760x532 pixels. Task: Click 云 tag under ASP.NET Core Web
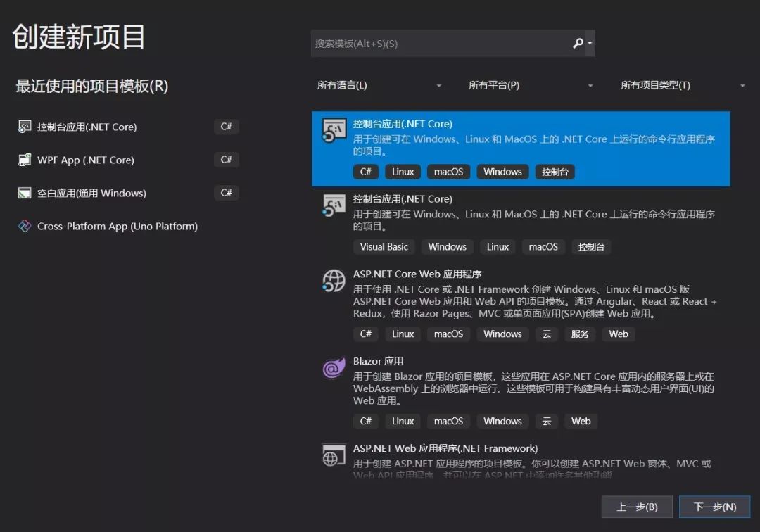click(x=547, y=334)
